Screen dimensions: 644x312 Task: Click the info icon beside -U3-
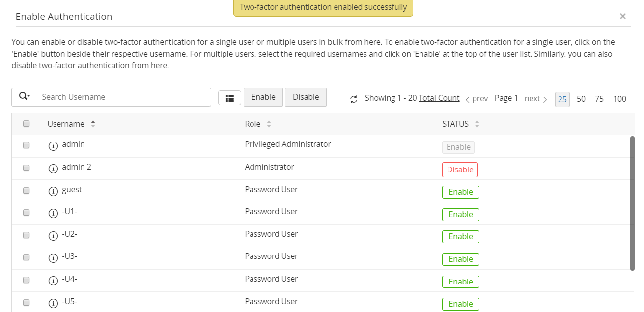[x=54, y=258]
